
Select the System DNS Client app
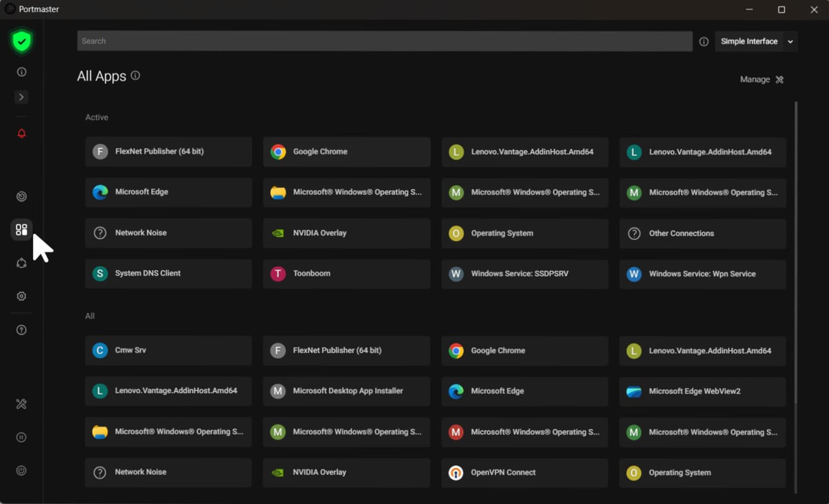point(168,274)
